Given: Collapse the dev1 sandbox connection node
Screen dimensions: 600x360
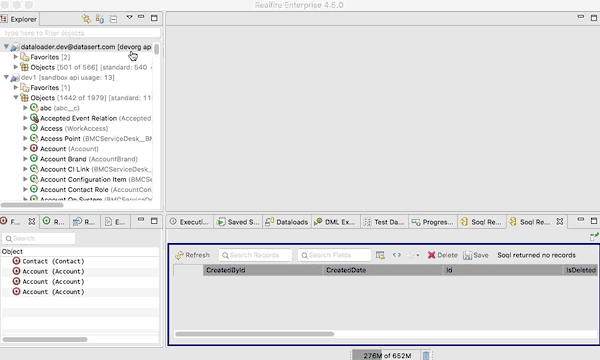Looking at the screenshot, I should [x=6, y=77].
